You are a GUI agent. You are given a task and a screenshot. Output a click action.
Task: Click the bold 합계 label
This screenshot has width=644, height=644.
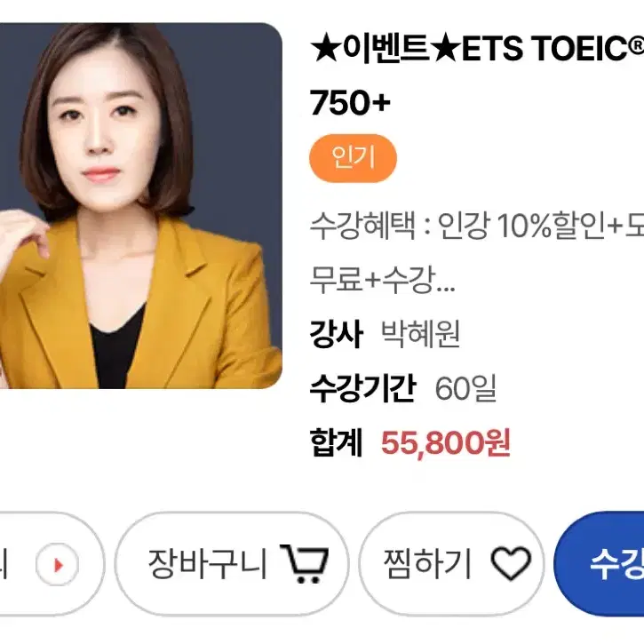point(336,442)
